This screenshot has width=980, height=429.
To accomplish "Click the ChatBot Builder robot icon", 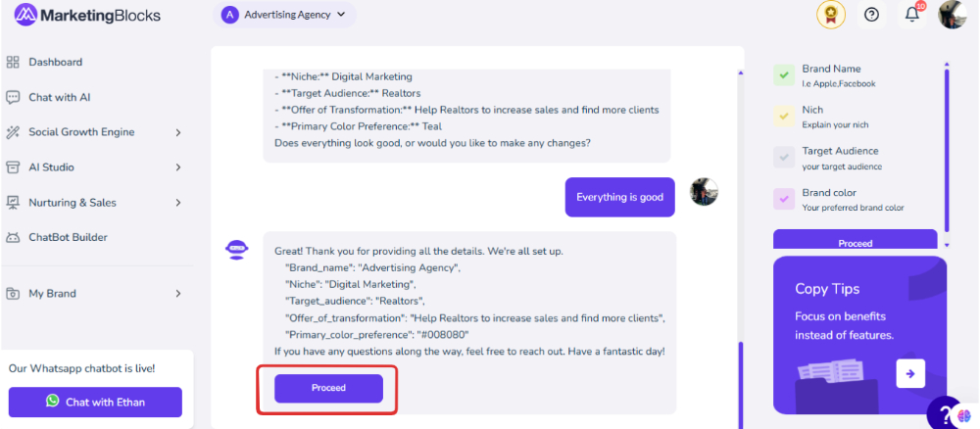I will (13, 237).
